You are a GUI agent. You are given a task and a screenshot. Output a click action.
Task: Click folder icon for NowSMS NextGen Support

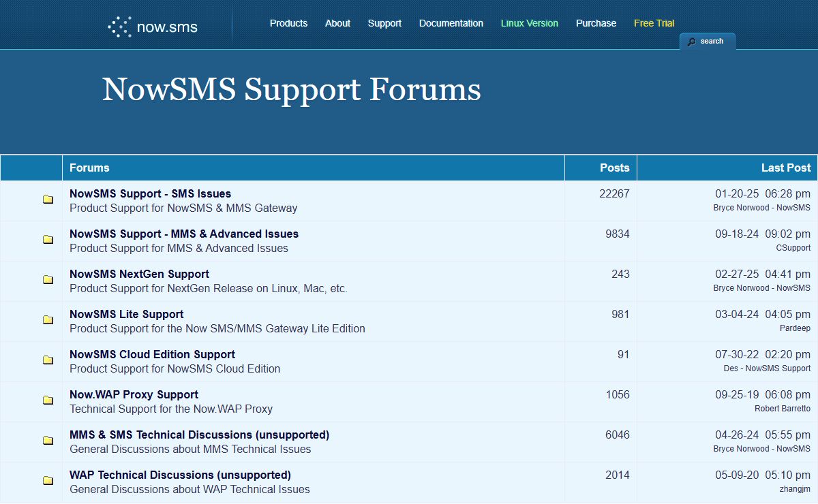(48, 280)
